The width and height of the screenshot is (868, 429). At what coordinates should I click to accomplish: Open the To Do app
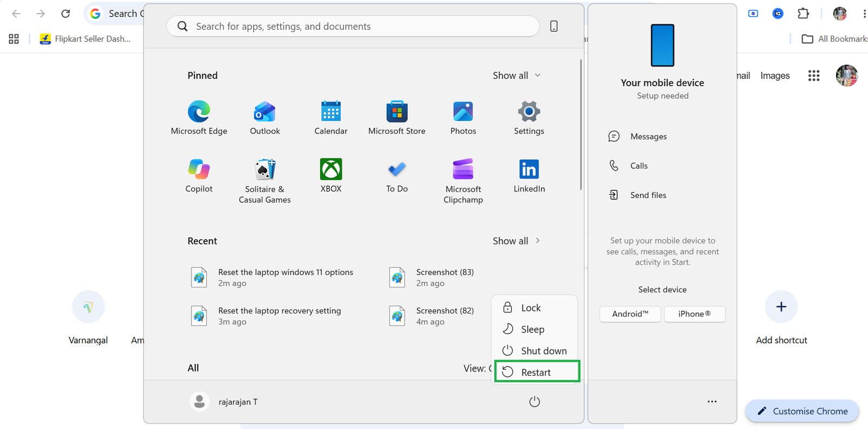pyautogui.click(x=397, y=176)
